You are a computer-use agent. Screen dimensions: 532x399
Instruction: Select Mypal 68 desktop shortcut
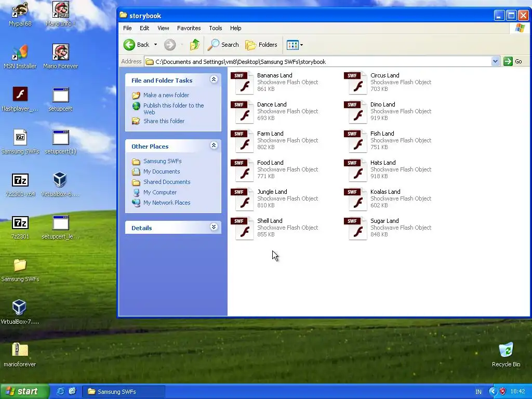(x=20, y=14)
